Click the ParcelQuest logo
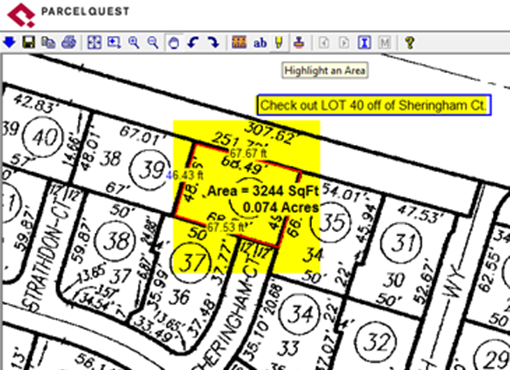This screenshot has width=510, height=370. pyautogui.click(x=68, y=15)
